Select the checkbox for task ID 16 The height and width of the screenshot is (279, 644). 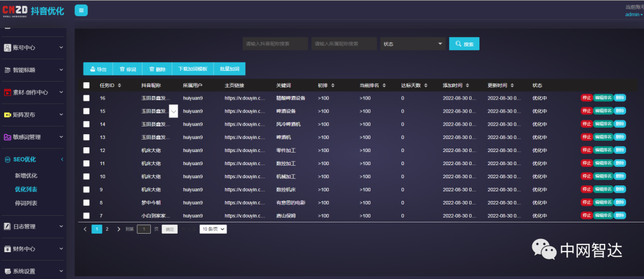click(x=86, y=98)
